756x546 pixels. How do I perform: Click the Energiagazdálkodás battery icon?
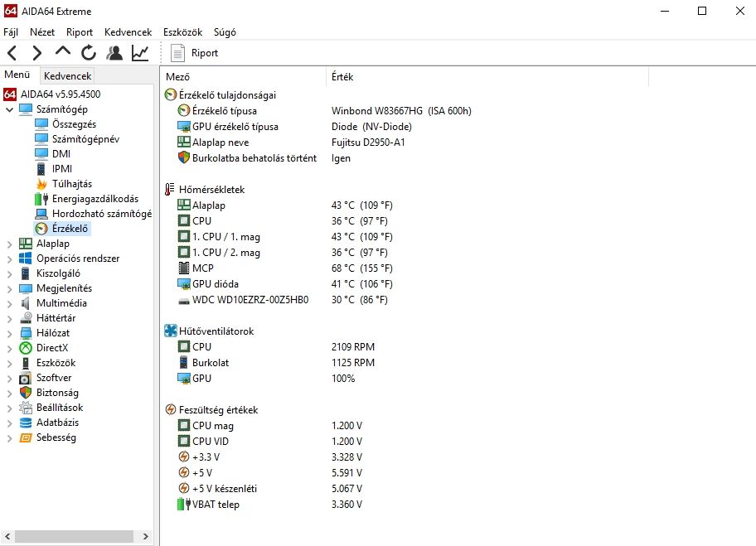pos(41,199)
